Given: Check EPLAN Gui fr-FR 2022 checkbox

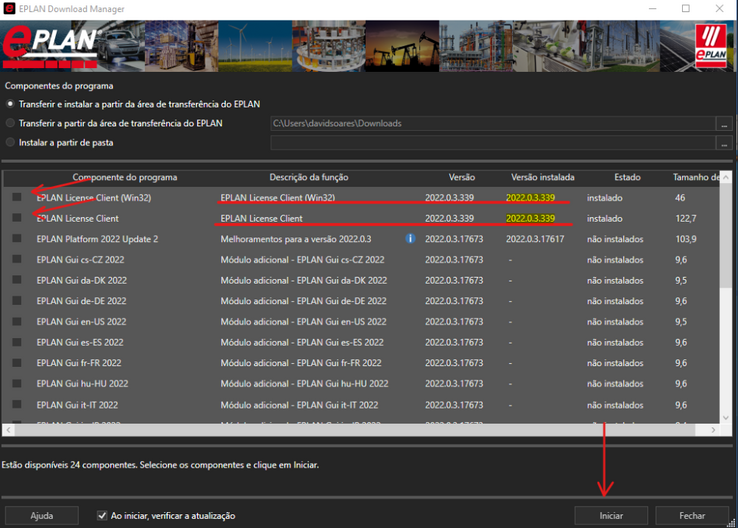Looking at the screenshot, I should [17, 363].
